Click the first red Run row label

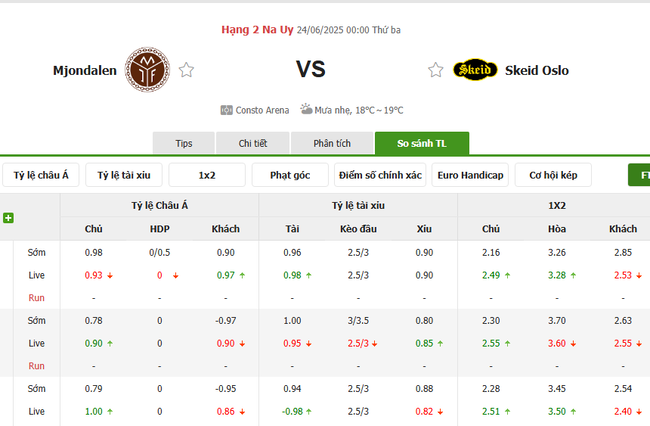36,297
